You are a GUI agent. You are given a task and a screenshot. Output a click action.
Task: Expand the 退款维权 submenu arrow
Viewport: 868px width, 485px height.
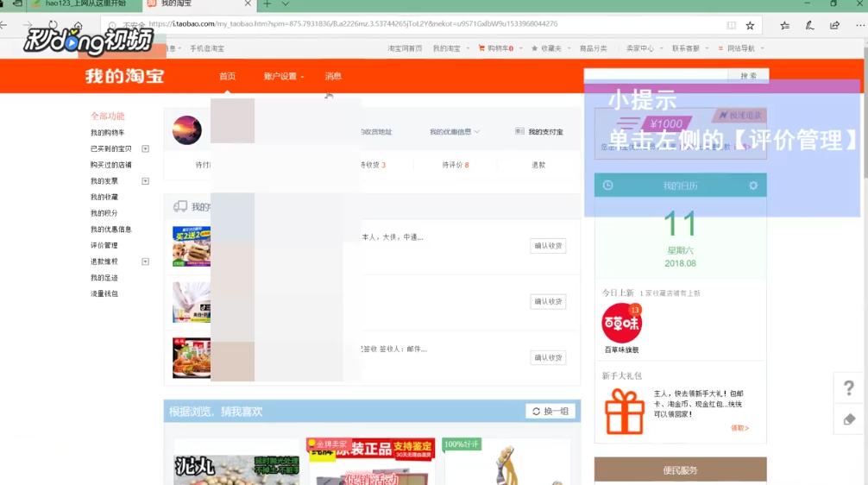[146, 261]
